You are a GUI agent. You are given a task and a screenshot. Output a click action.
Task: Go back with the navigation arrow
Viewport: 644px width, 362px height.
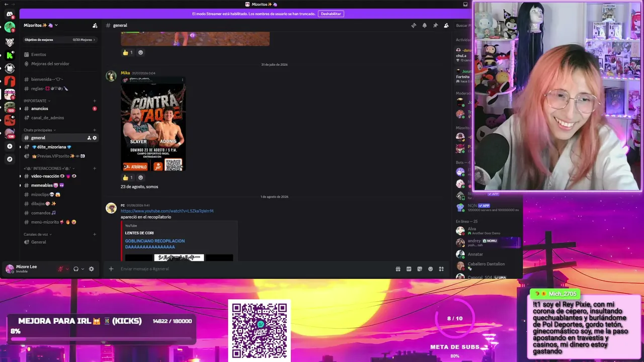click(x=6, y=4)
